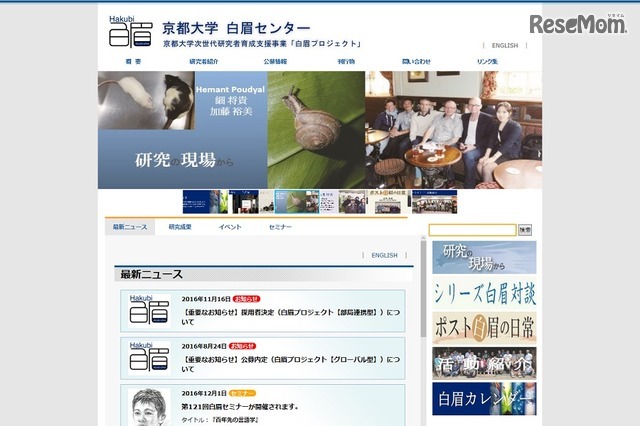Open the 研究の現場から sidebar banner
Image resolution: width=640 pixels, height=426 pixels.
click(x=484, y=257)
